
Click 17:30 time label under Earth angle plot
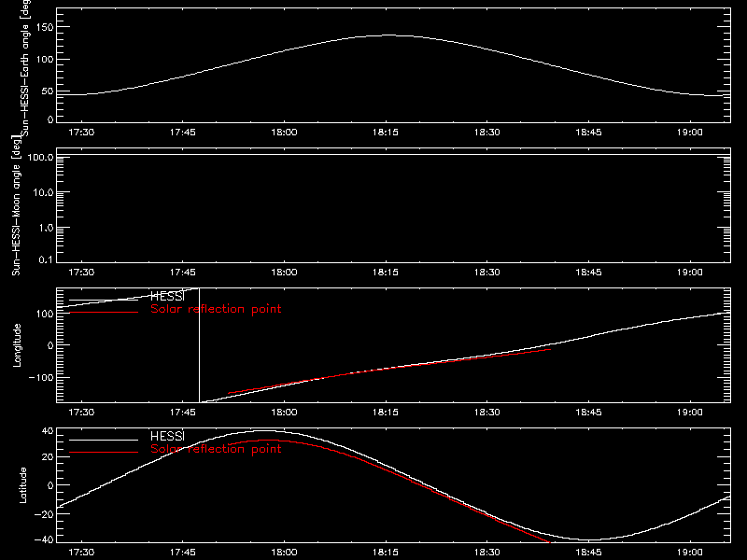point(81,133)
